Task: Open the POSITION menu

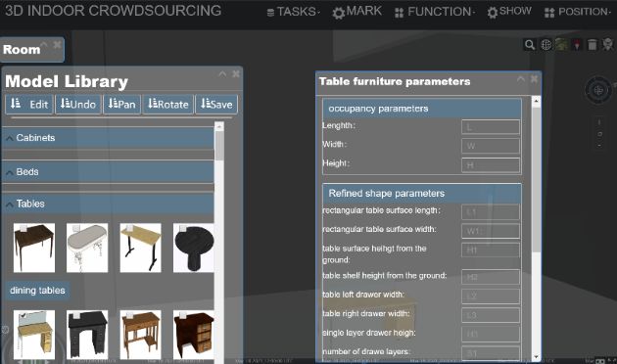Action: tap(577, 12)
